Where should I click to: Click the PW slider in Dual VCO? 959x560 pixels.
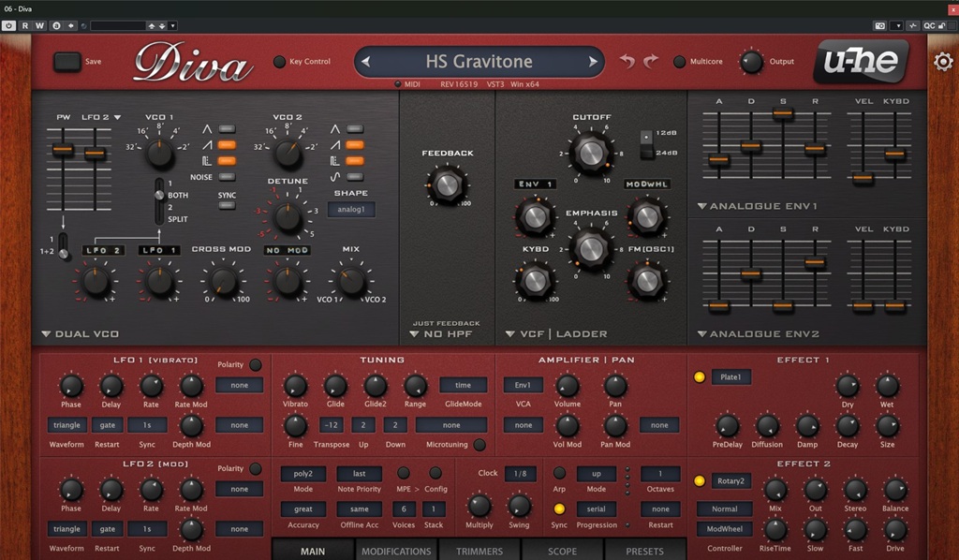click(x=63, y=149)
